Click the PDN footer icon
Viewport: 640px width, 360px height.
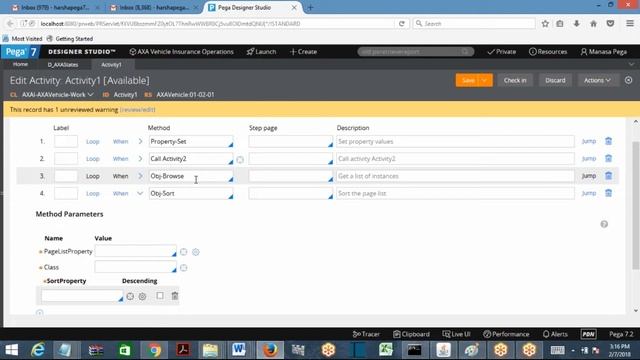pyautogui.click(x=588, y=334)
